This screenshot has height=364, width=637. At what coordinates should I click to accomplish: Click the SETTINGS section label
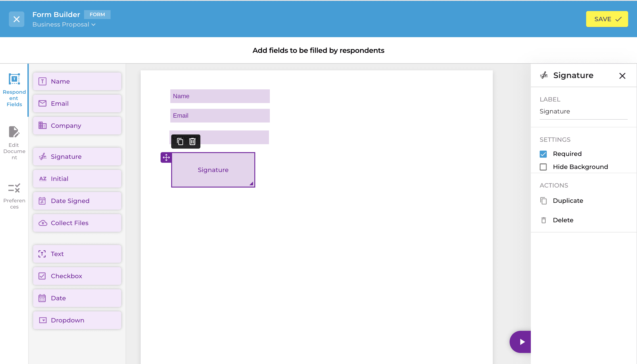click(x=555, y=140)
